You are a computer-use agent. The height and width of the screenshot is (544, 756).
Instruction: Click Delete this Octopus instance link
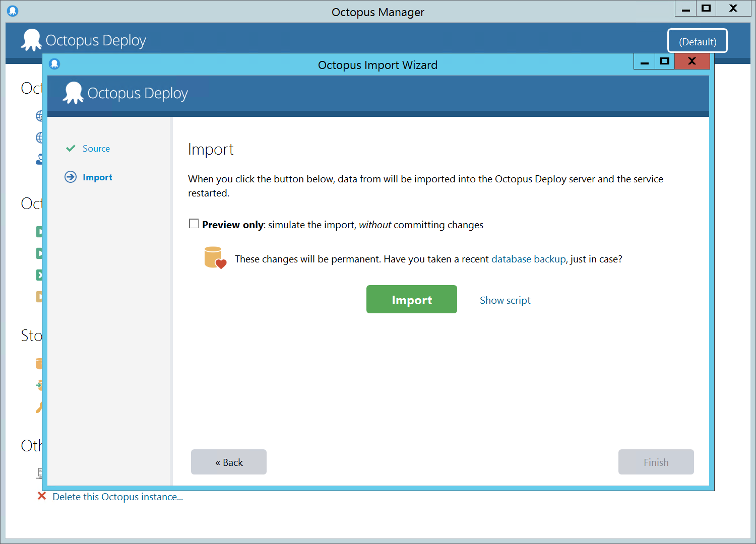[117, 497]
